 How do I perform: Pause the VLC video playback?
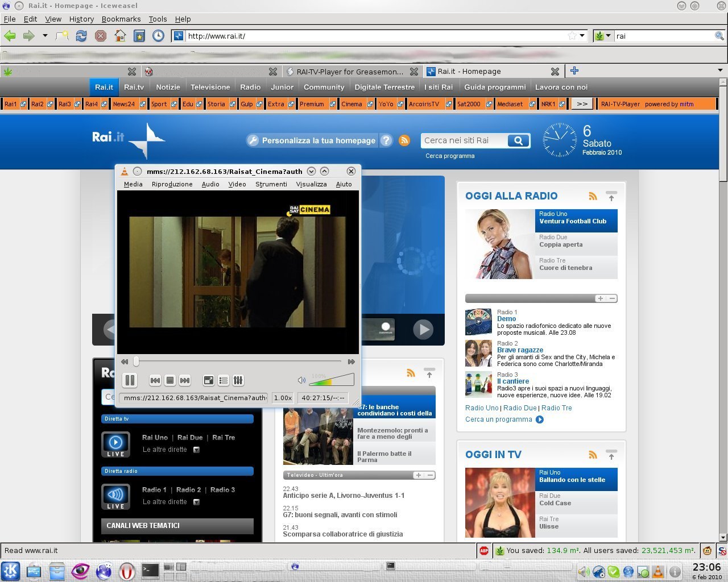click(x=130, y=380)
